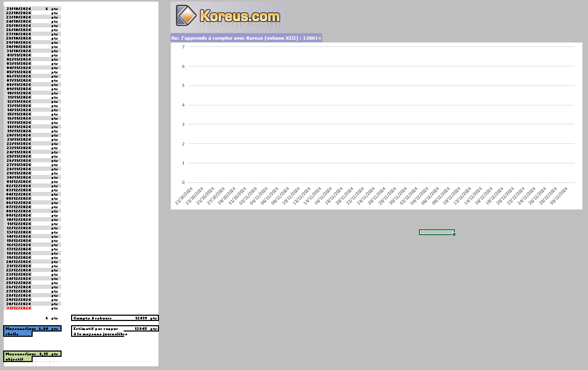This screenshot has height=370, width=588.
Task: Select the 01/12/2024 date cell
Action: pos(18,182)
